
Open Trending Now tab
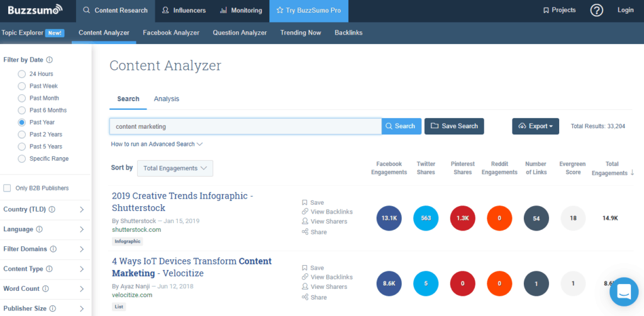coord(301,33)
